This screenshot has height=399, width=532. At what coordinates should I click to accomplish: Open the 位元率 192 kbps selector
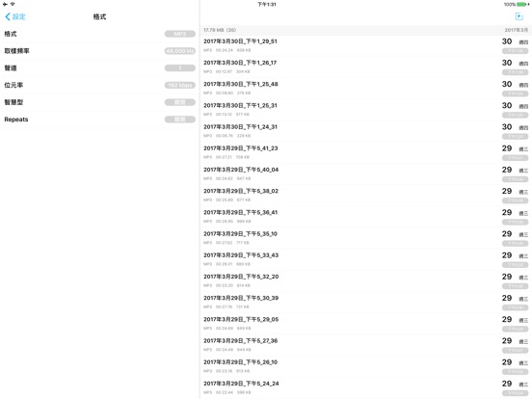click(x=180, y=85)
